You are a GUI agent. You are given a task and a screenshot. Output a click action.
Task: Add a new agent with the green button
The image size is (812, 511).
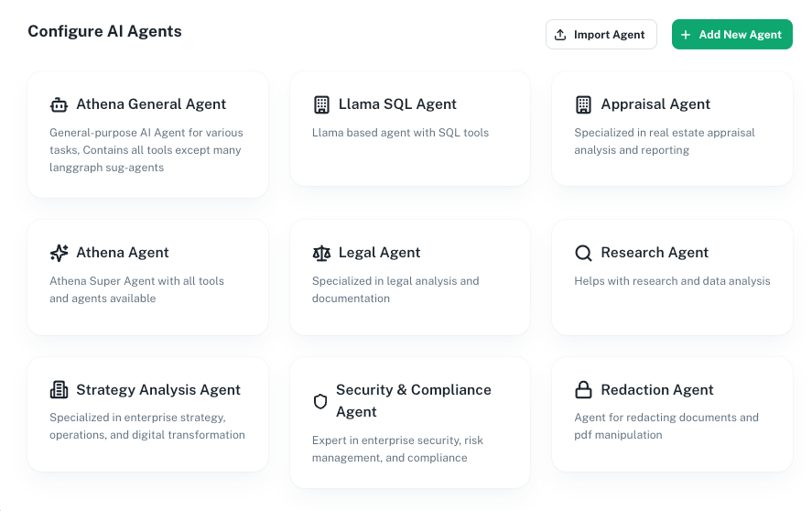(x=732, y=35)
